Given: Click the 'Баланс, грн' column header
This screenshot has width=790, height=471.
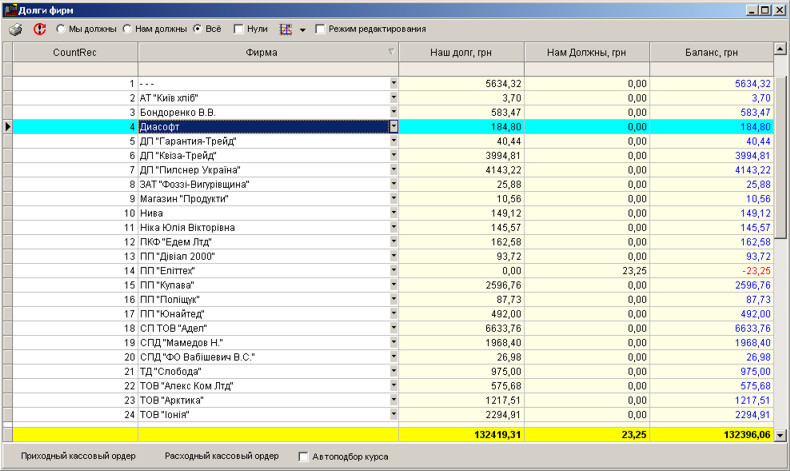Looking at the screenshot, I should (x=712, y=51).
